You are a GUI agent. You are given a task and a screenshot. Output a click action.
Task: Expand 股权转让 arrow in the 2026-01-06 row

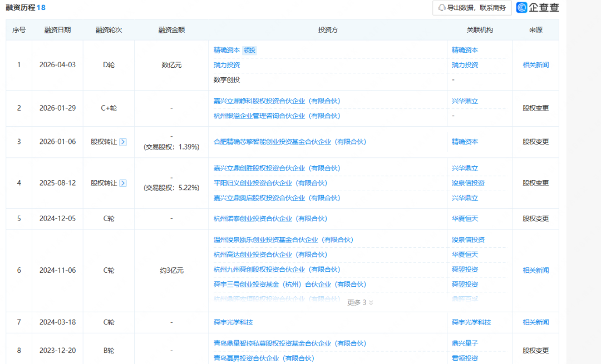click(123, 142)
